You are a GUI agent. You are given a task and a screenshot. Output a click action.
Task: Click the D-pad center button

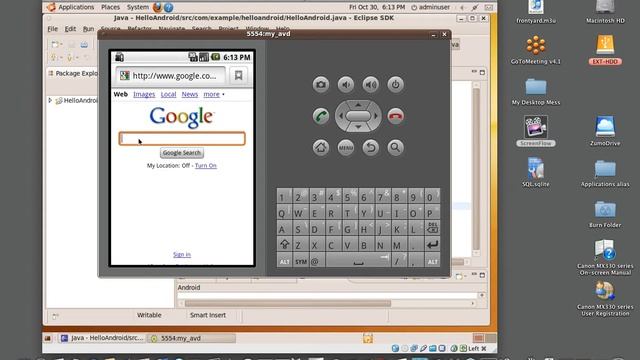click(x=358, y=116)
